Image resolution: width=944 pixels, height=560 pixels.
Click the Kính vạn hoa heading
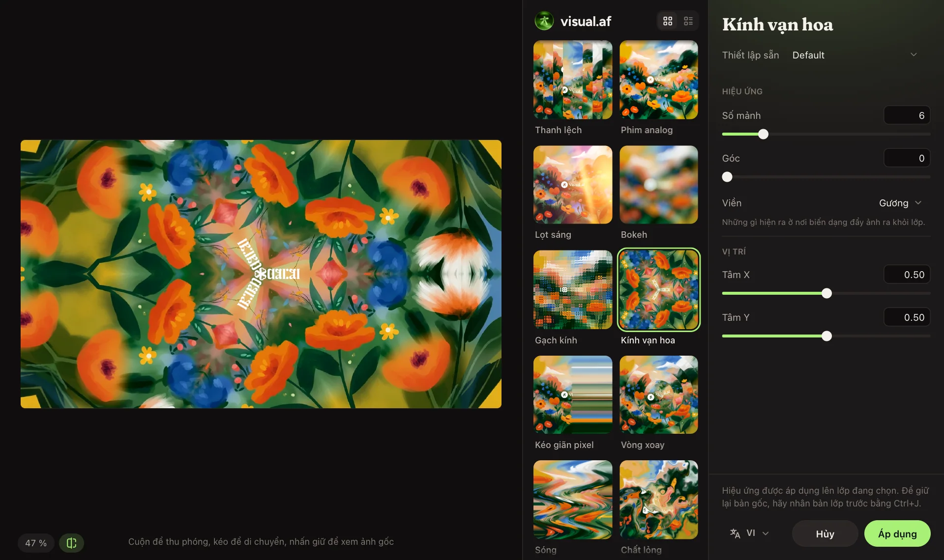(777, 24)
